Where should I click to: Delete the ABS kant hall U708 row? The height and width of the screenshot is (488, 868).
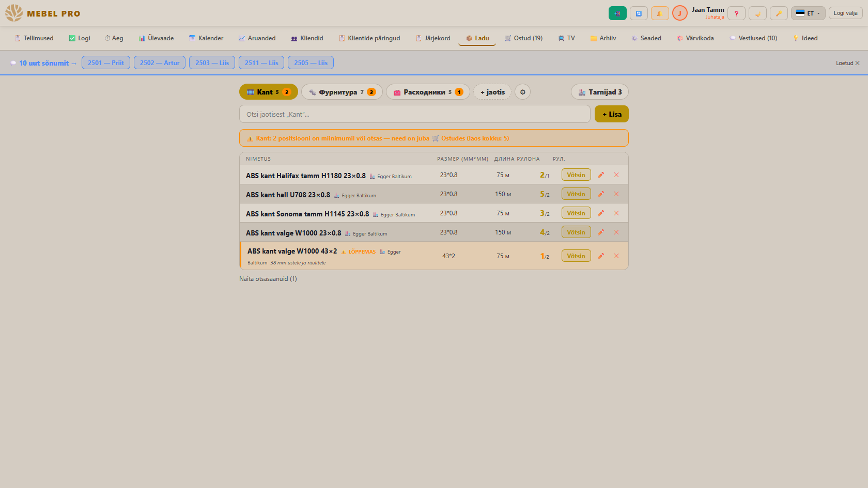(616, 194)
